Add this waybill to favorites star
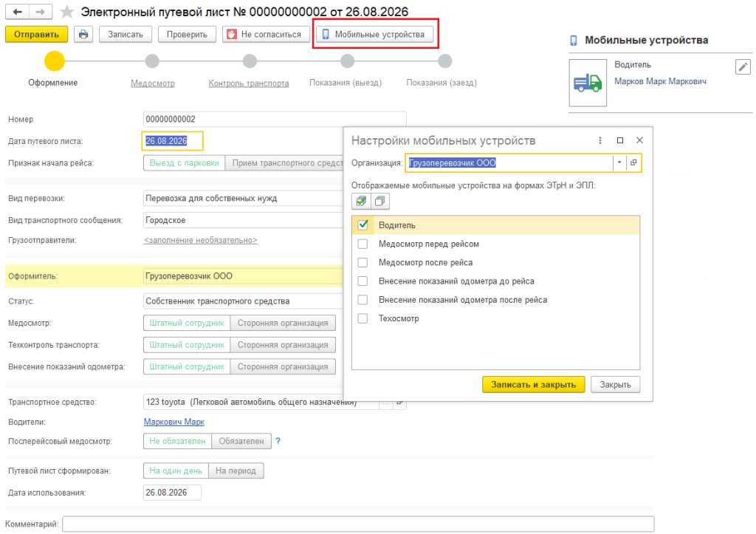 (67, 12)
